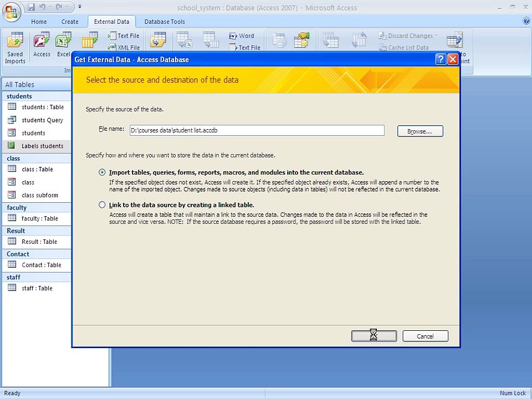Click Synchronize SharePoint lists icon
This screenshot has height=399, width=532.
tap(359, 40)
